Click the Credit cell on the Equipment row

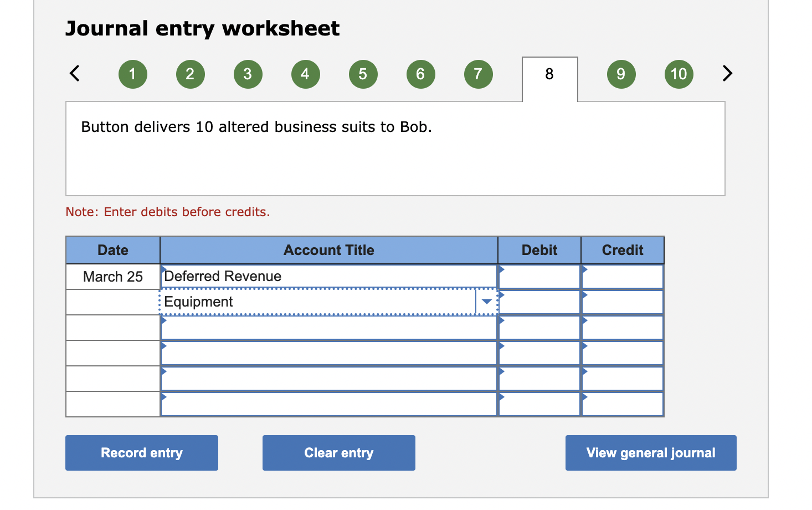pyautogui.click(x=622, y=302)
